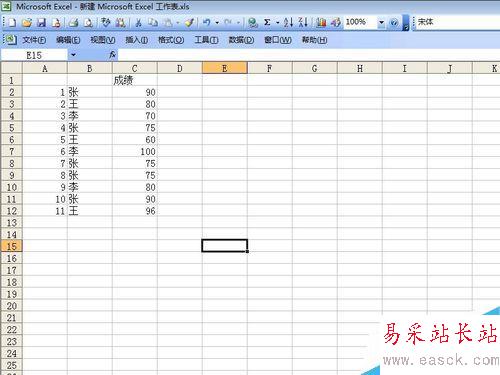The height and width of the screenshot is (375, 500).
Task: Click the Name Box showing E15
Action: pyautogui.click(x=34, y=55)
